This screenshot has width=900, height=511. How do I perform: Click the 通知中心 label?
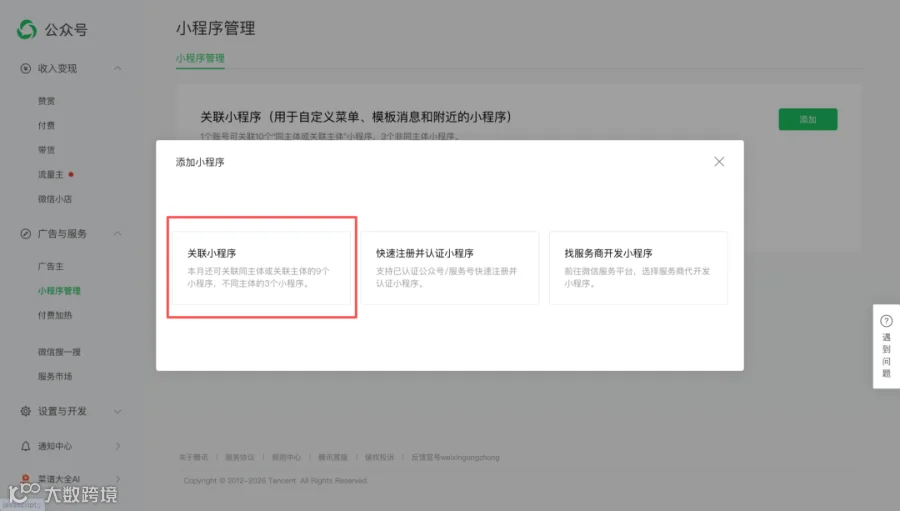click(x=55, y=446)
